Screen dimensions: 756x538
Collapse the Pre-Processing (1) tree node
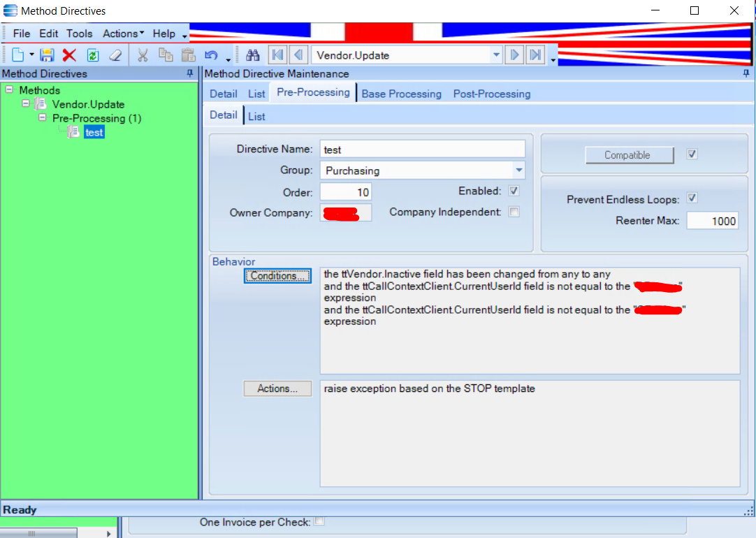(x=43, y=117)
